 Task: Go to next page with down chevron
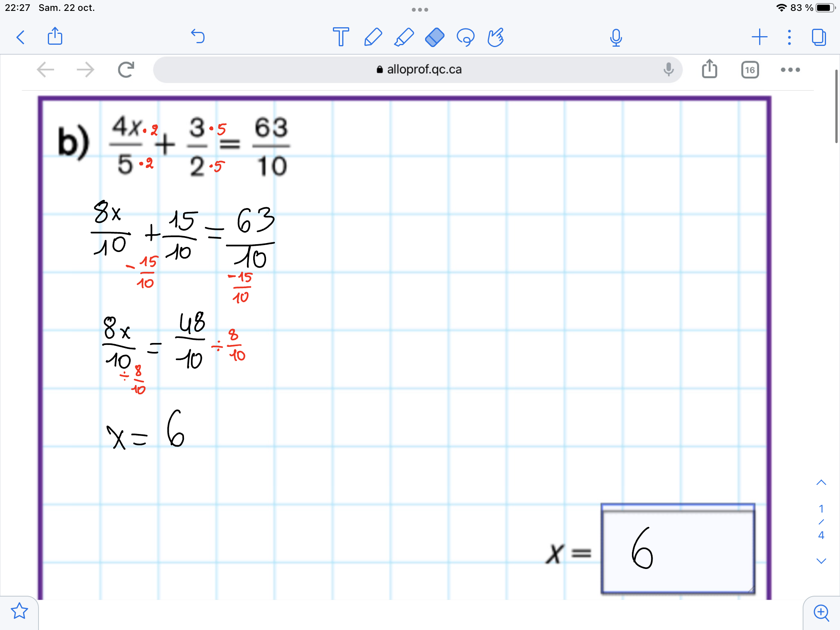(821, 561)
